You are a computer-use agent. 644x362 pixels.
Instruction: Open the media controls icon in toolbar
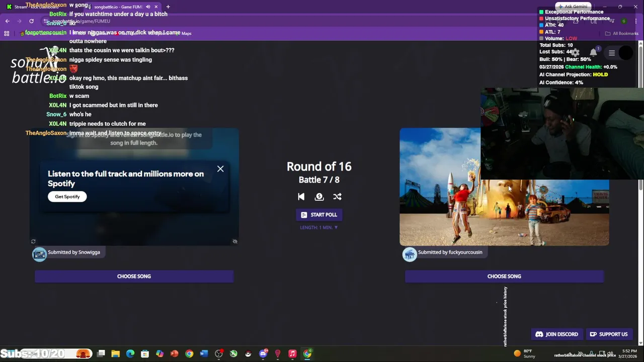tap(612, 21)
